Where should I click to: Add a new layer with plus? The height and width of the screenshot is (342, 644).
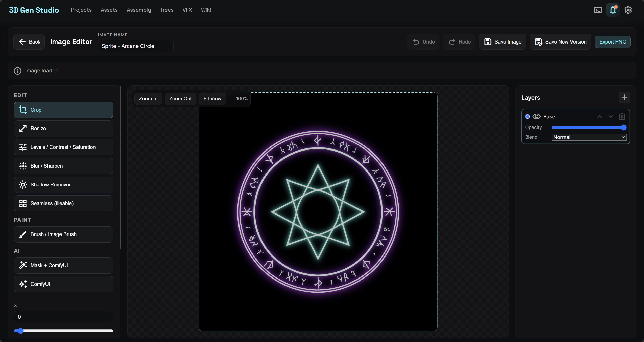pyautogui.click(x=624, y=97)
